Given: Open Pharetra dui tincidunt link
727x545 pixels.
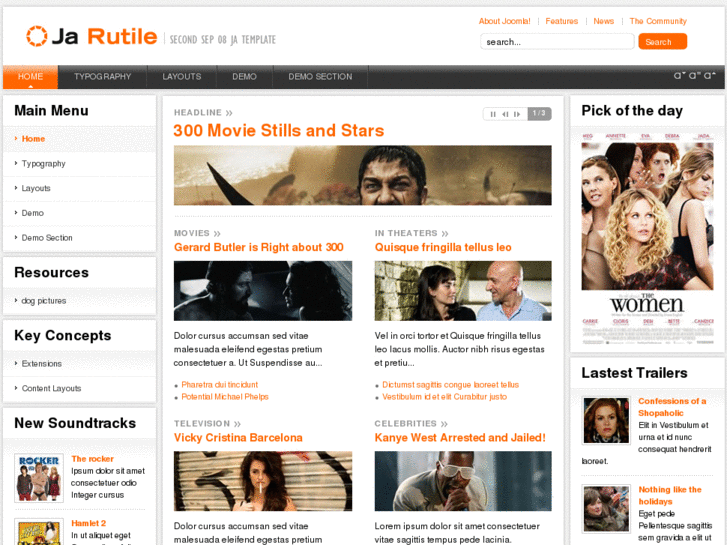Looking at the screenshot, I should click(x=219, y=385).
